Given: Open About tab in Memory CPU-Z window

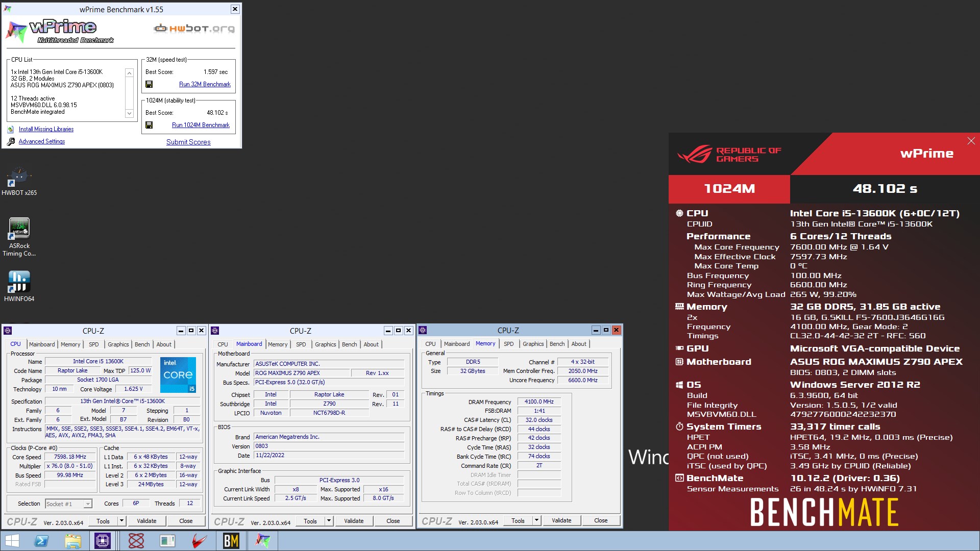Looking at the screenshot, I should click(x=579, y=344).
